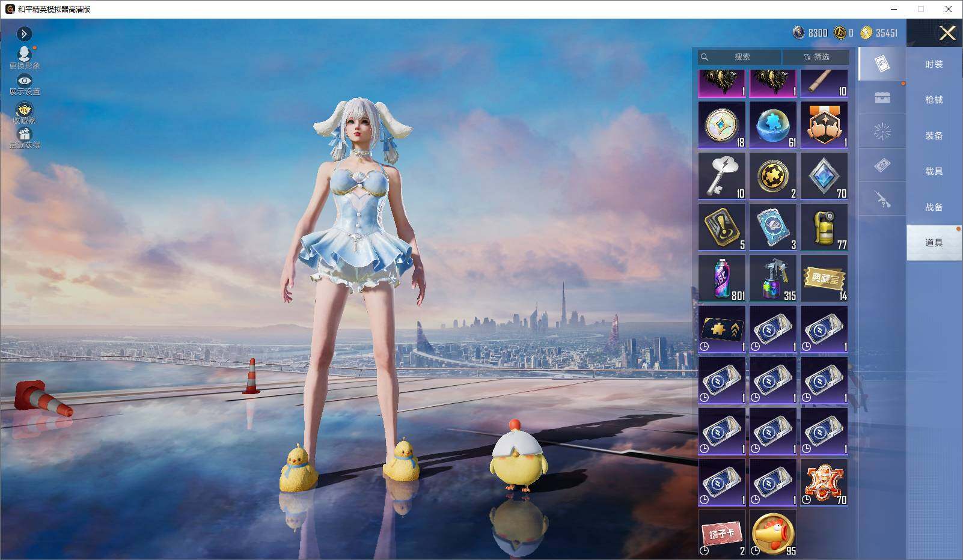Collapse the left menu with the arrow button

coord(24,34)
